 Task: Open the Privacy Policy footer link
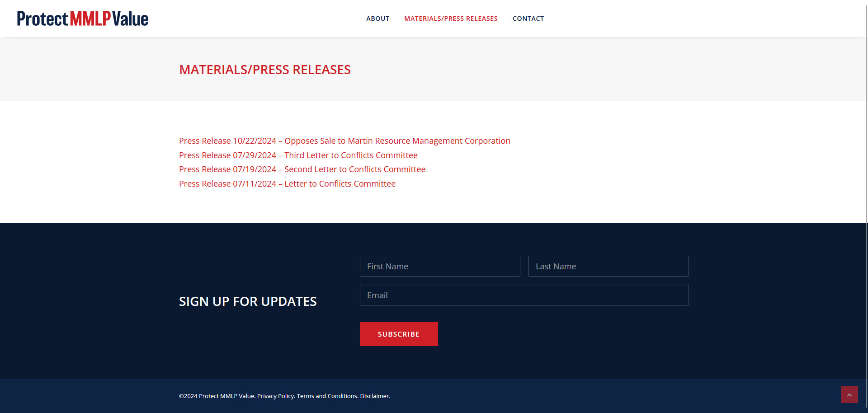point(275,396)
